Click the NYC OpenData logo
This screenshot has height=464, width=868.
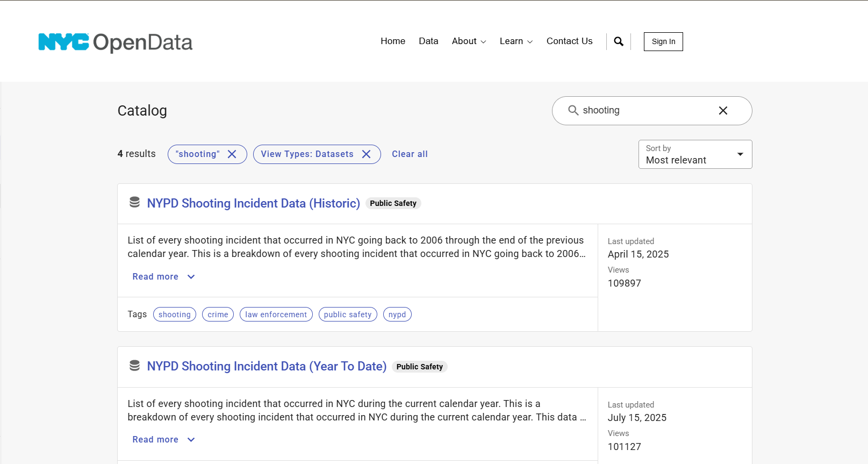115,42
